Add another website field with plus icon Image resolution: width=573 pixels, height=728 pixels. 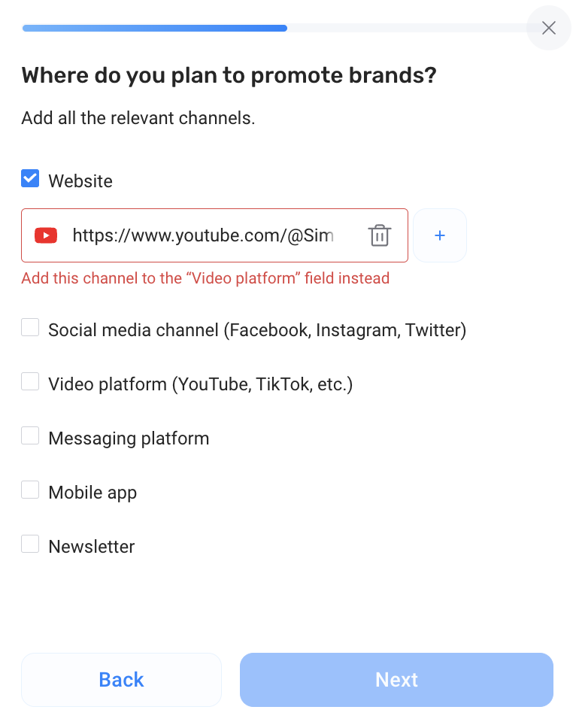click(x=439, y=235)
